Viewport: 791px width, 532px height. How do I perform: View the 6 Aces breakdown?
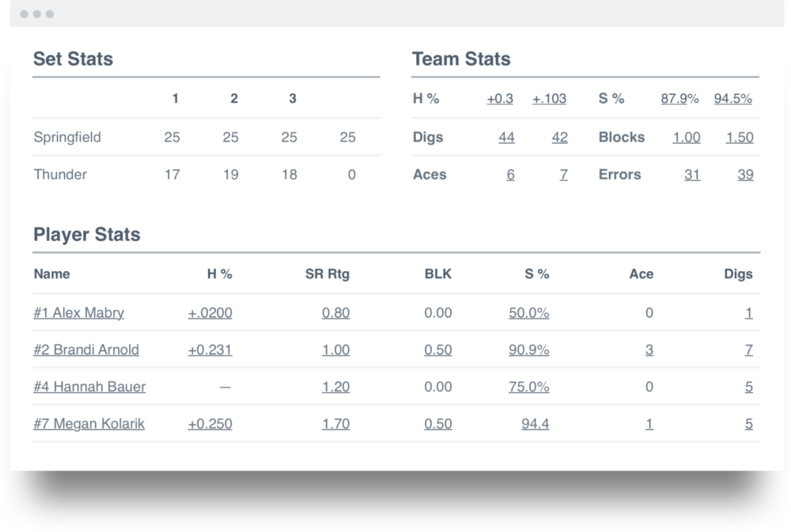pyautogui.click(x=510, y=174)
